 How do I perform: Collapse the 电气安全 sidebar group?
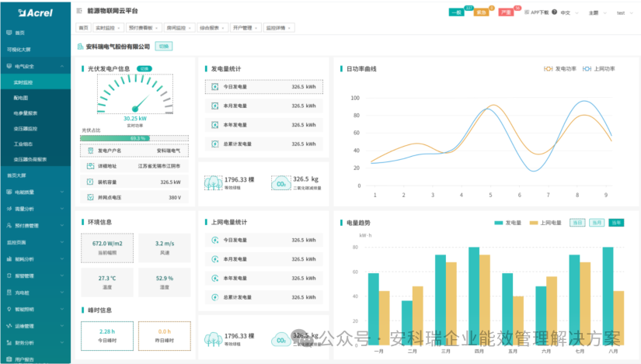[62, 66]
